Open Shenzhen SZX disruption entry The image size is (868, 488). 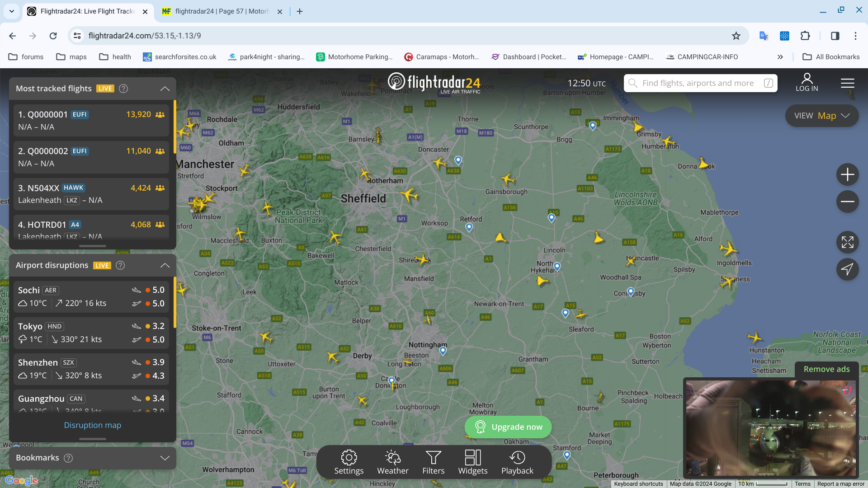(x=91, y=369)
